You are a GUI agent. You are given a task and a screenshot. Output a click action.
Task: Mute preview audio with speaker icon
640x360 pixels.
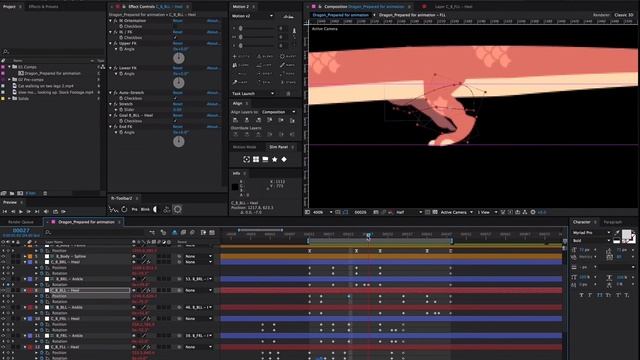(46, 212)
